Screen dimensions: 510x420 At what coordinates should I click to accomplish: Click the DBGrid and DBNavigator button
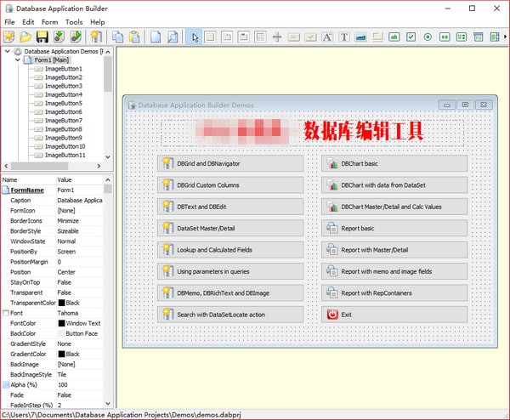[229, 163]
